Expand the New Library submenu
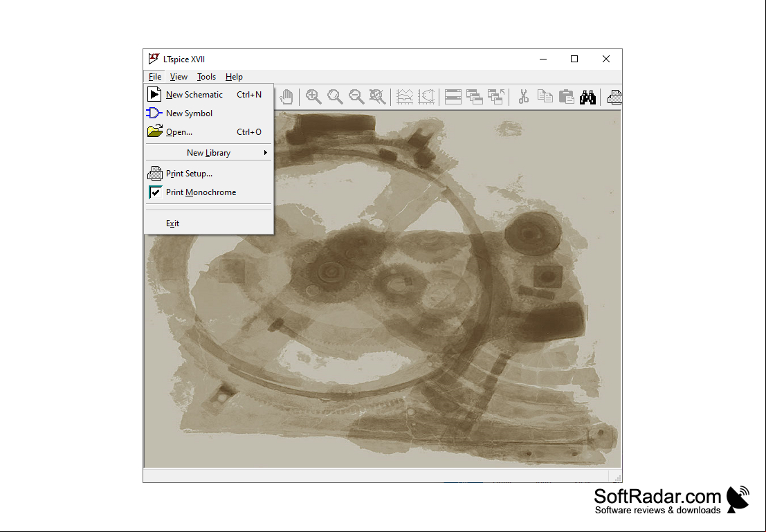 (208, 152)
